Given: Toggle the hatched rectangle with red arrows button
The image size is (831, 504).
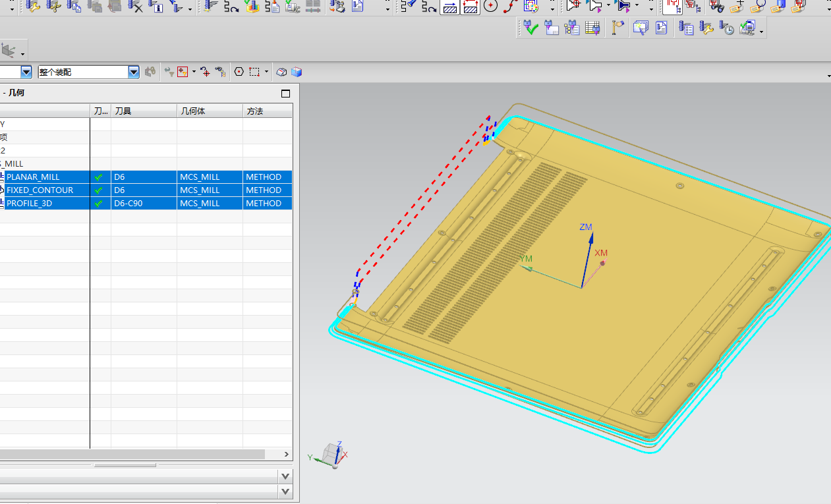Looking at the screenshot, I should pyautogui.click(x=470, y=6).
